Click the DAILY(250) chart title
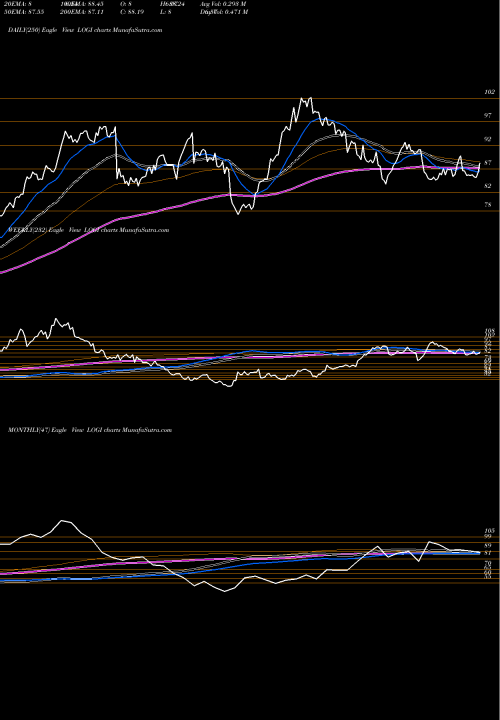Viewport: 500px width, 720px height. [85, 30]
